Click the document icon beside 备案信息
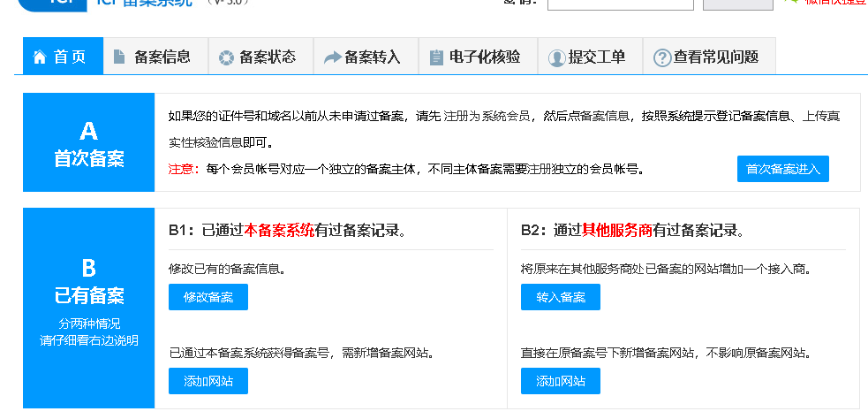Screen dimensions: 868x419 point(119,57)
